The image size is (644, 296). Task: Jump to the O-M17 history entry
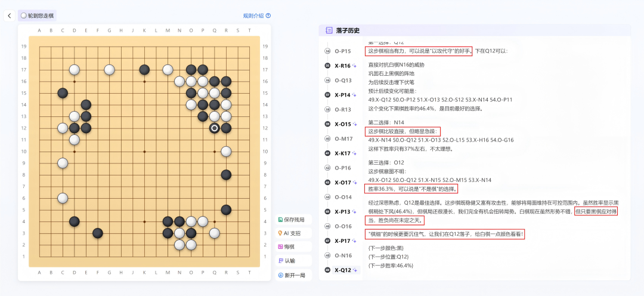tap(343, 139)
